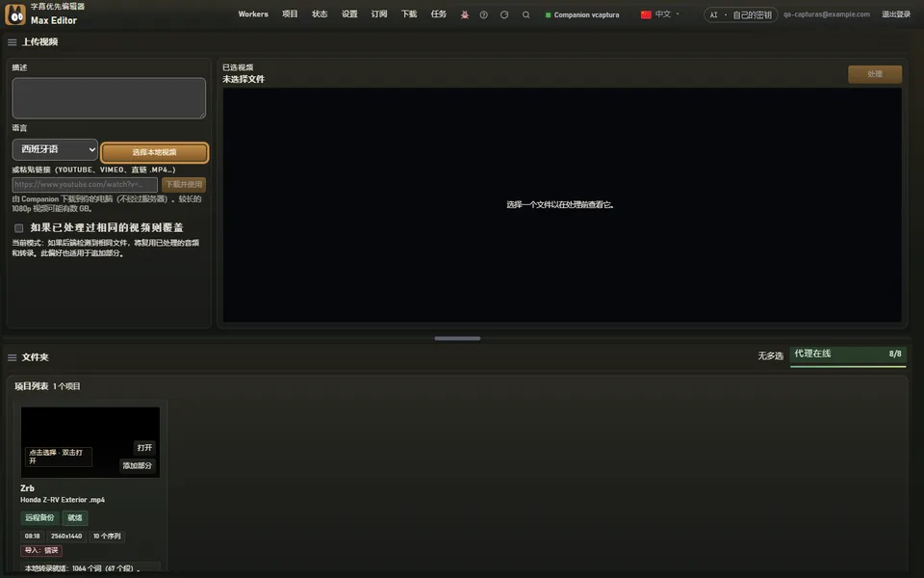Open the 设置 menu item
The width and height of the screenshot is (924, 578).
(x=349, y=14)
